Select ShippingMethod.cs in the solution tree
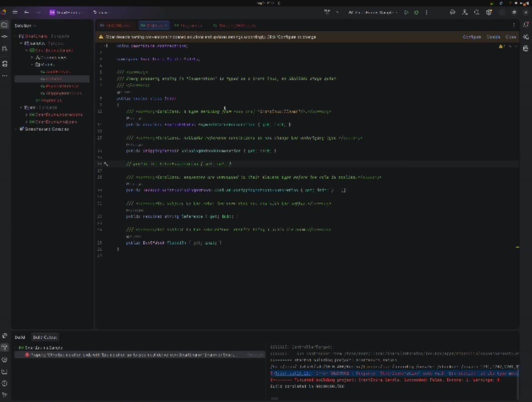This screenshot has height=402, width=532. tap(61, 93)
